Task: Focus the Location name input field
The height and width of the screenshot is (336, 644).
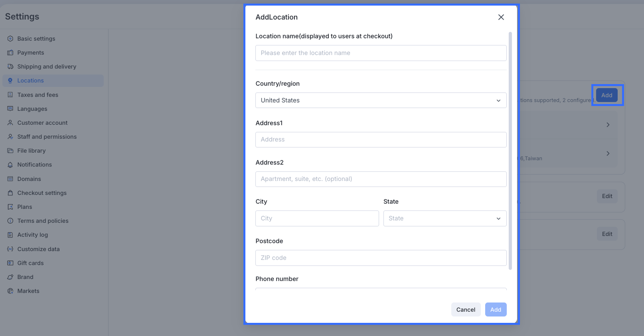Action: click(x=381, y=53)
